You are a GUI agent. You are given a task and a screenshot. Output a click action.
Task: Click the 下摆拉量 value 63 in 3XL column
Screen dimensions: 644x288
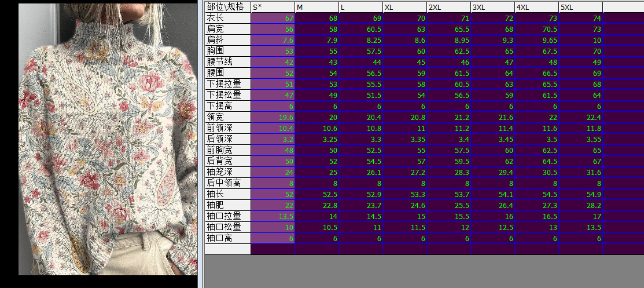[493, 85]
